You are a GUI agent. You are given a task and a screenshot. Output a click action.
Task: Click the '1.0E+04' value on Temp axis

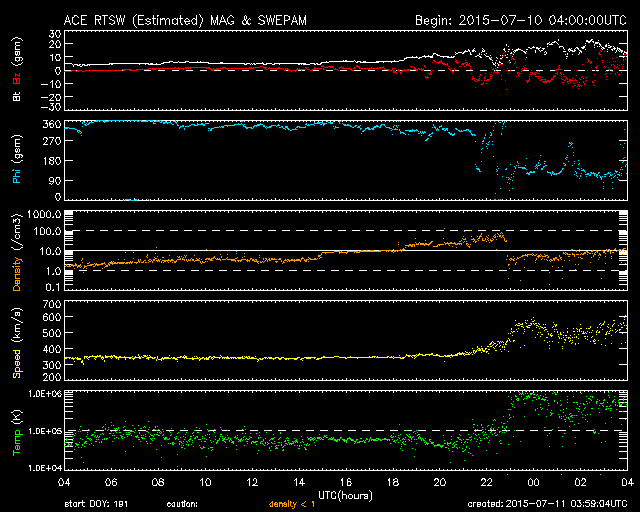45,468
